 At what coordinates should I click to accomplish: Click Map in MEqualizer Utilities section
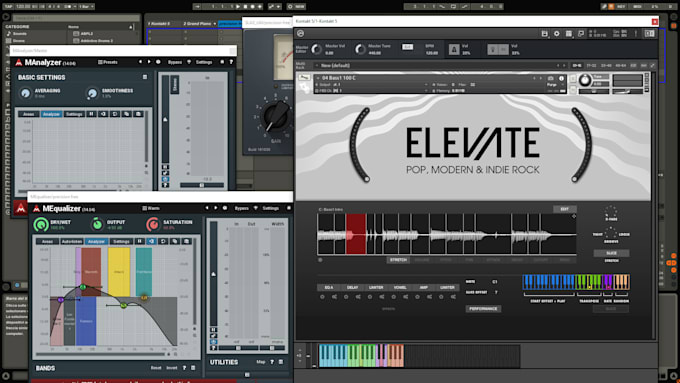[261, 362]
